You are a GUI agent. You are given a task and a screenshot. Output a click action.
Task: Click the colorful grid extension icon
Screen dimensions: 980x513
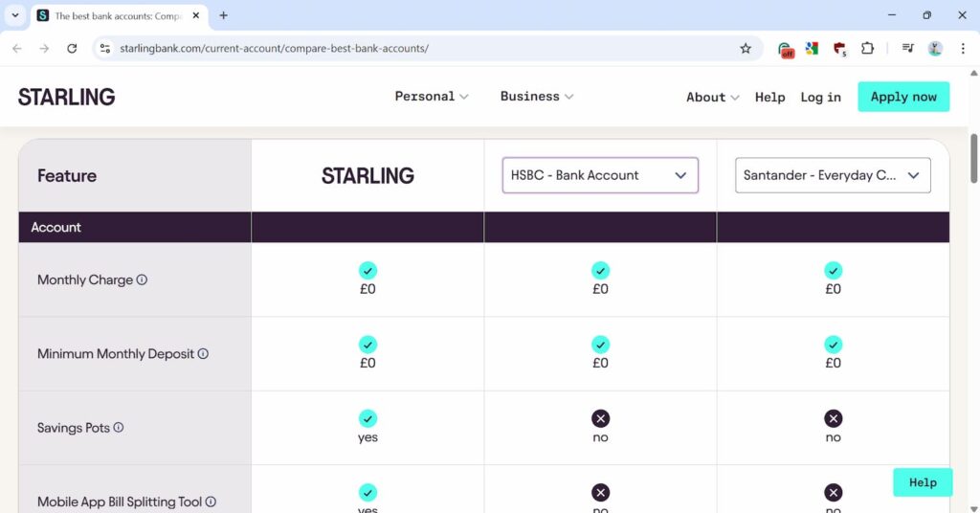812,48
